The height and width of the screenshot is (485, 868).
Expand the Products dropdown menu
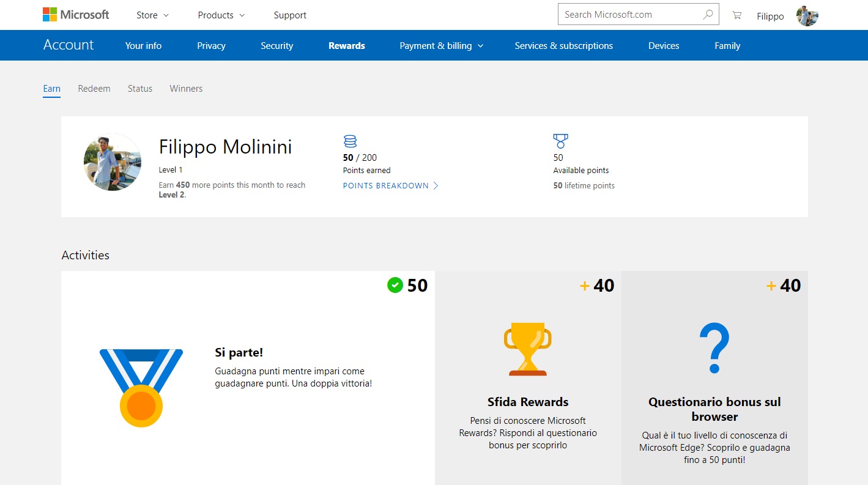coord(221,15)
